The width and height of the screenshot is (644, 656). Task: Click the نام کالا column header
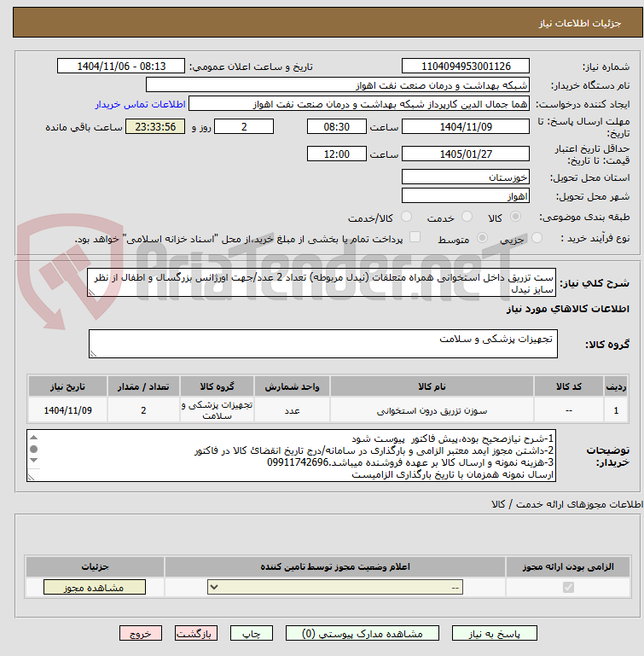[x=432, y=386]
